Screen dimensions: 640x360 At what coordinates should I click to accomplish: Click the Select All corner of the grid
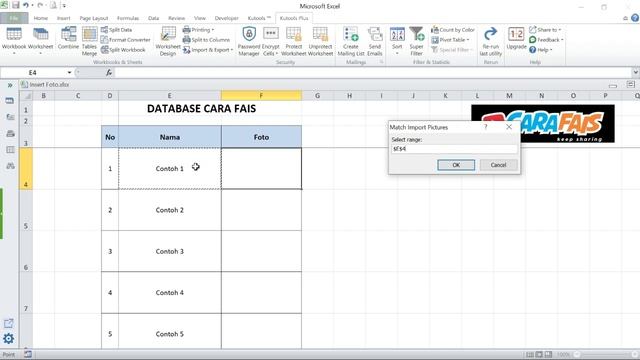pyautogui.click(x=27, y=96)
